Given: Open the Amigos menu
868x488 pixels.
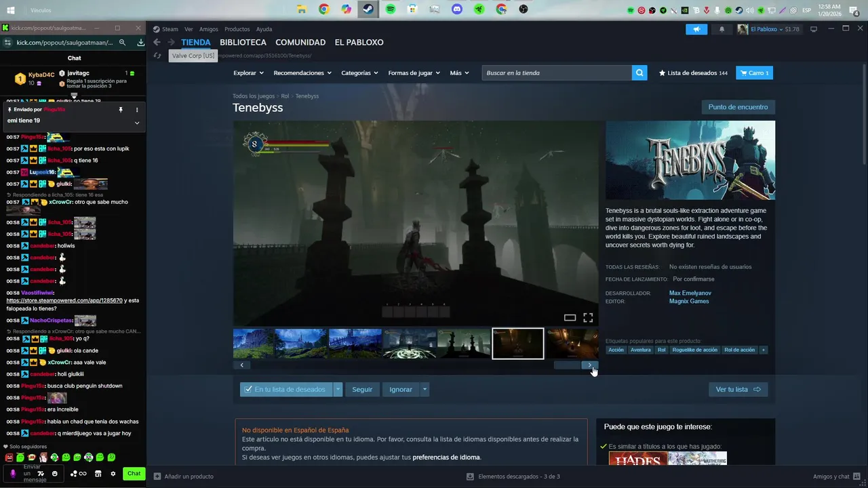Looking at the screenshot, I should pos(209,29).
